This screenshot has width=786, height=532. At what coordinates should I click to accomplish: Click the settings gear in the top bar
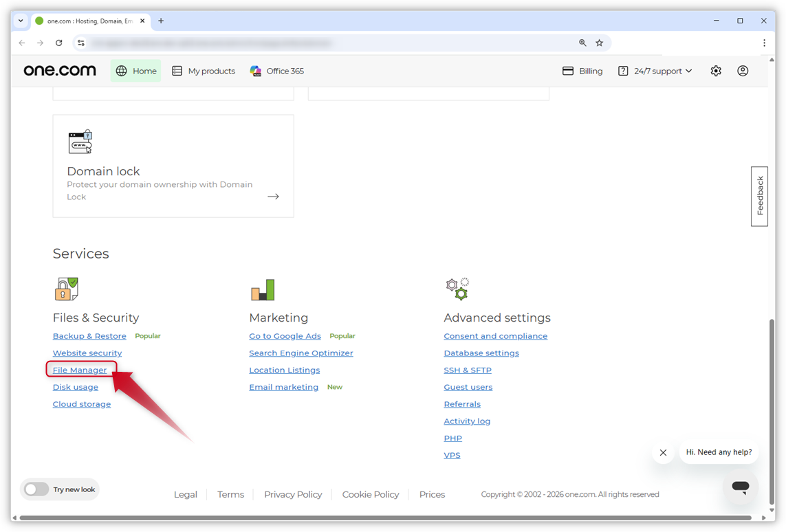[x=716, y=70]
